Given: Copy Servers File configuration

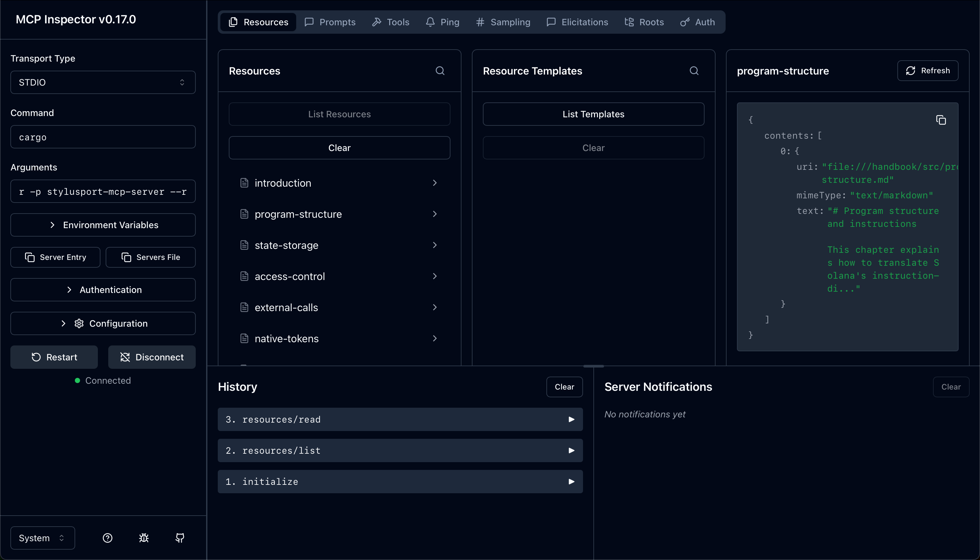Looking at the screenshot, I should 150,257.
